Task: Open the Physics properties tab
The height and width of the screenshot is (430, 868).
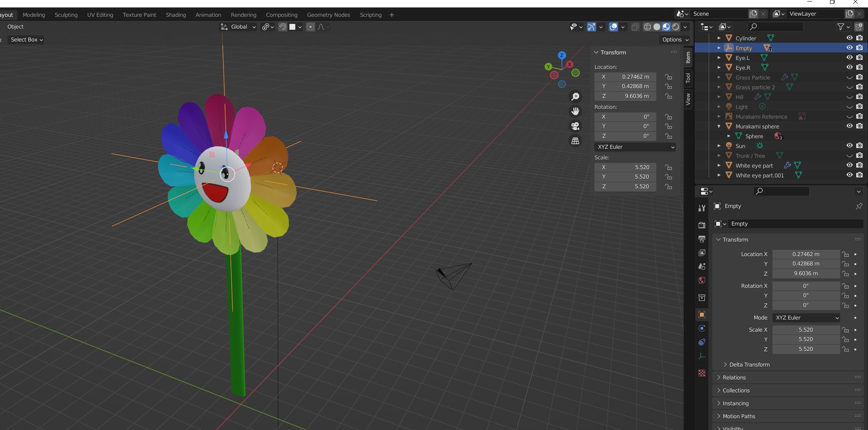Action: (702, 328)
